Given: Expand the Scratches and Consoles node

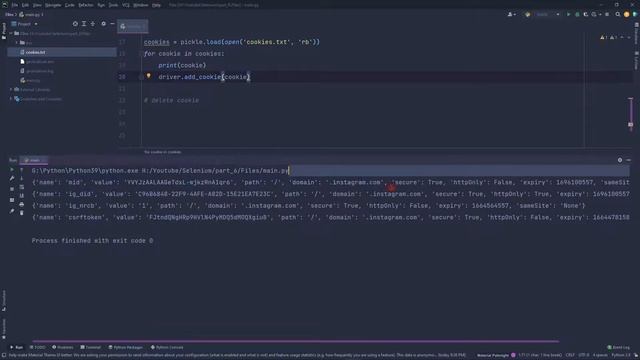Looking at the screenshot, I should point(11,99).
